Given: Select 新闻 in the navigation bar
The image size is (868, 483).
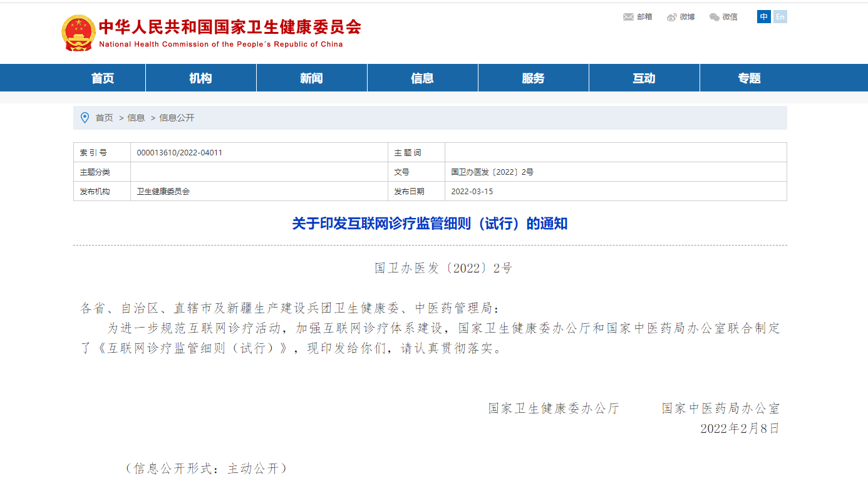Looking at the screenshot, I should pyautogui.click(x=311, y=78).
